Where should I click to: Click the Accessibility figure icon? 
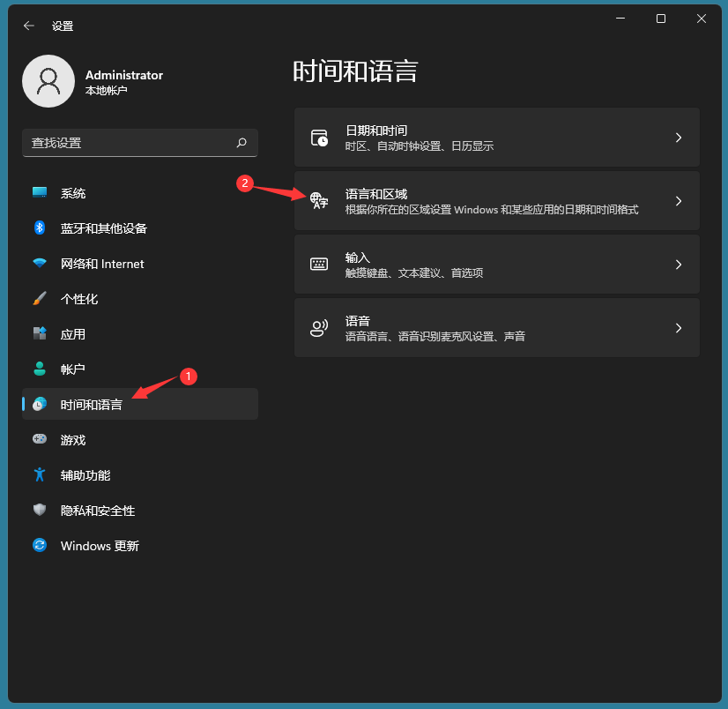pos(40,474)
